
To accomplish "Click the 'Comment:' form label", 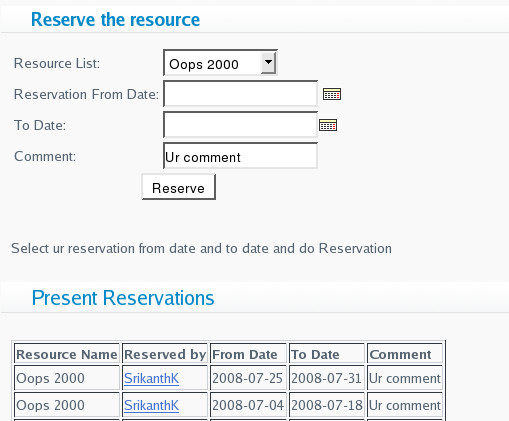I will [45, 156].
